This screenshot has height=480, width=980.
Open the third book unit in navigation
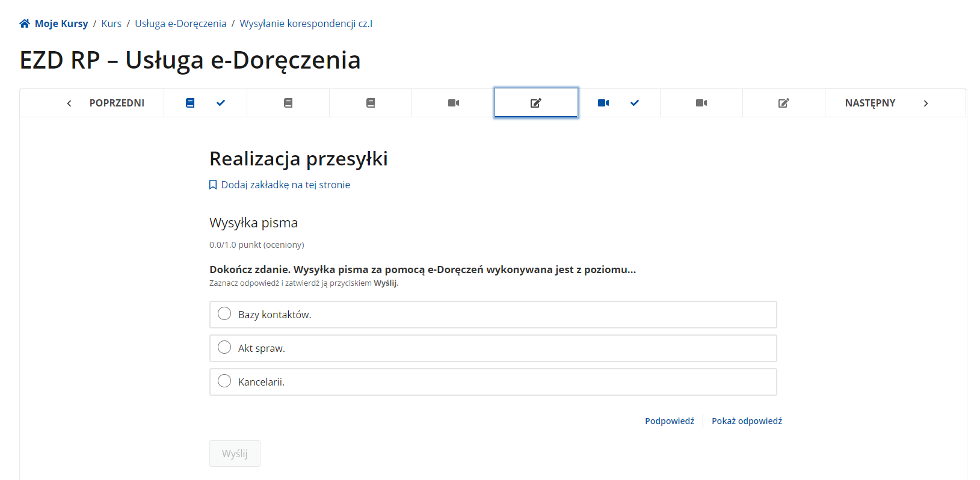tap(371, 103)
